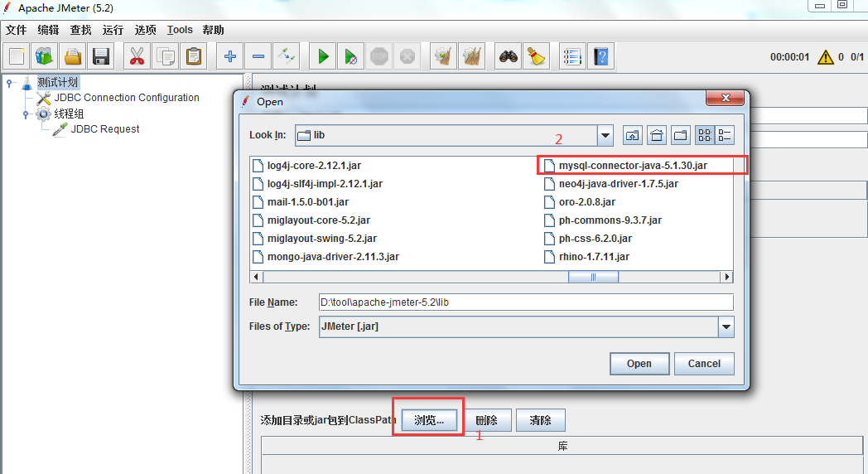Reset search with yellow brush icon

pyautogui.click(x=536, y=56)
